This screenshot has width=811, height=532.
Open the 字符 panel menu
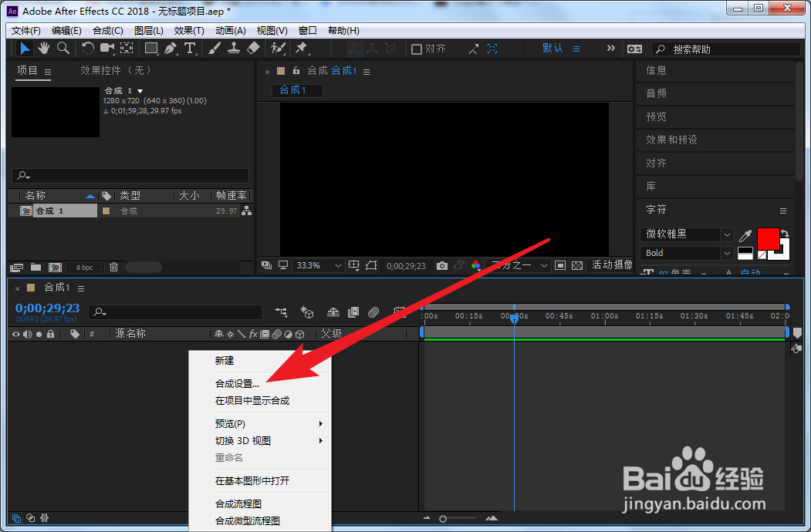(783, 210)
